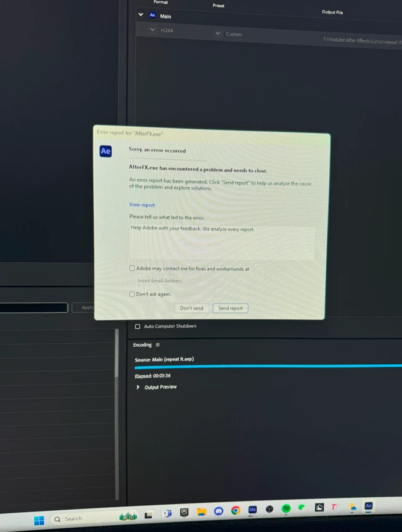
Task: Click the feedback text box in the error dialog
Action: click(x=222, y=242)
